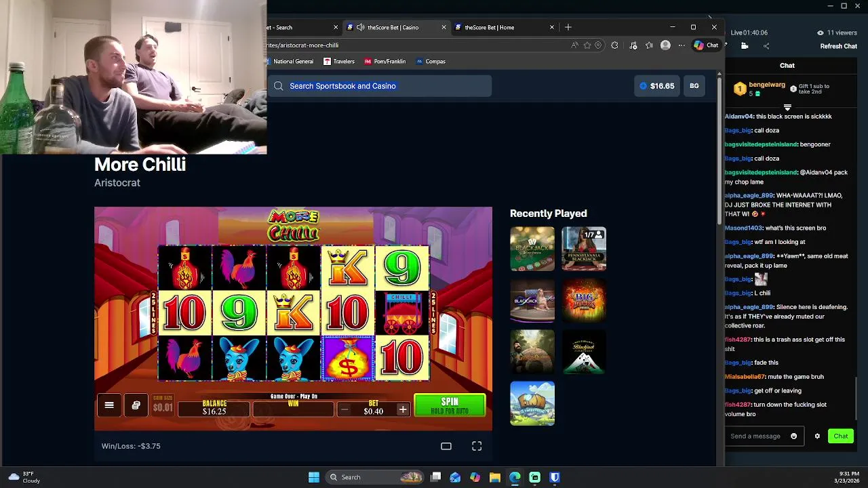Click the Gift 1 sub banner

(811, 89)
